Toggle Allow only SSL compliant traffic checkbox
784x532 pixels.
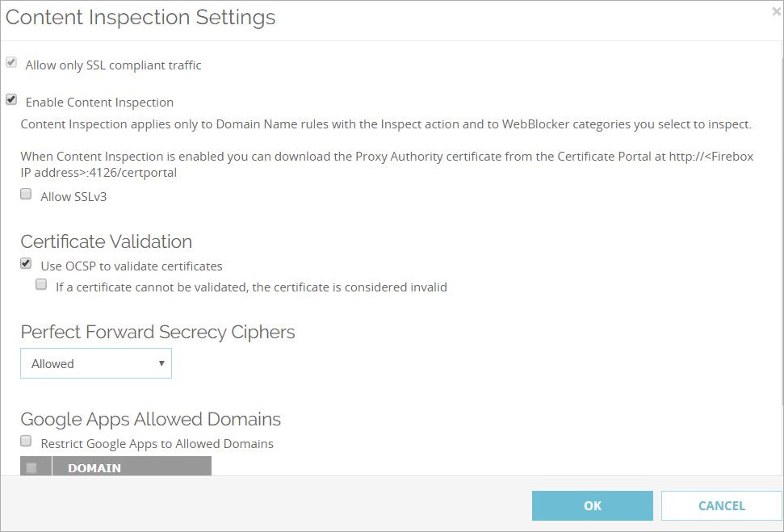pos(11,63)
